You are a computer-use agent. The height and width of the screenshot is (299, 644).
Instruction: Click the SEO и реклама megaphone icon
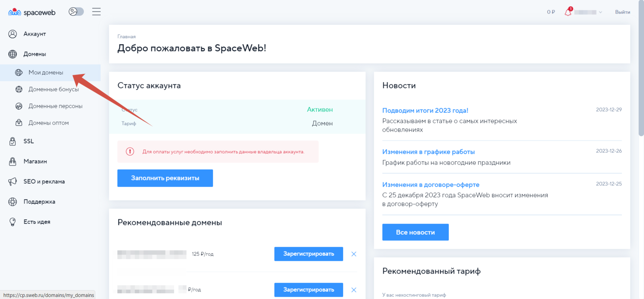[13, 182]
